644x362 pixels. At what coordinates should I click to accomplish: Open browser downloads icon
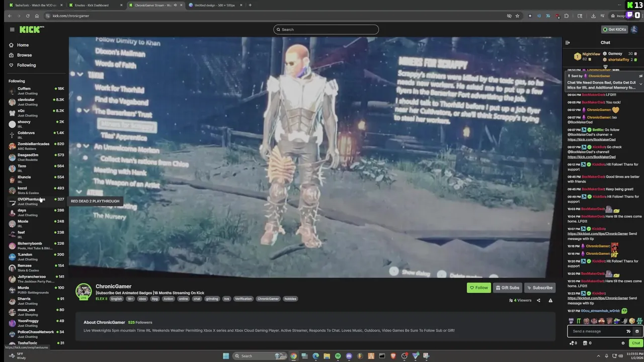594,16
